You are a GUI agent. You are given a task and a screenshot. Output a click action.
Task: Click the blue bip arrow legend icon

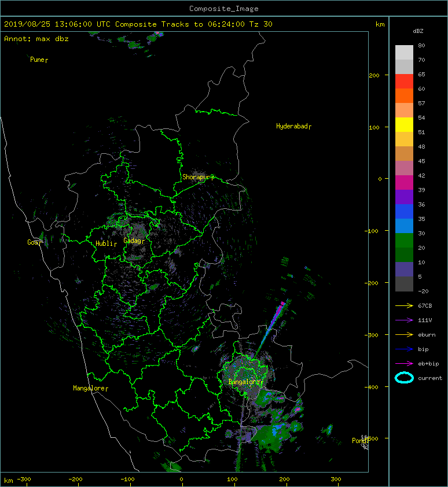point(404,349)
